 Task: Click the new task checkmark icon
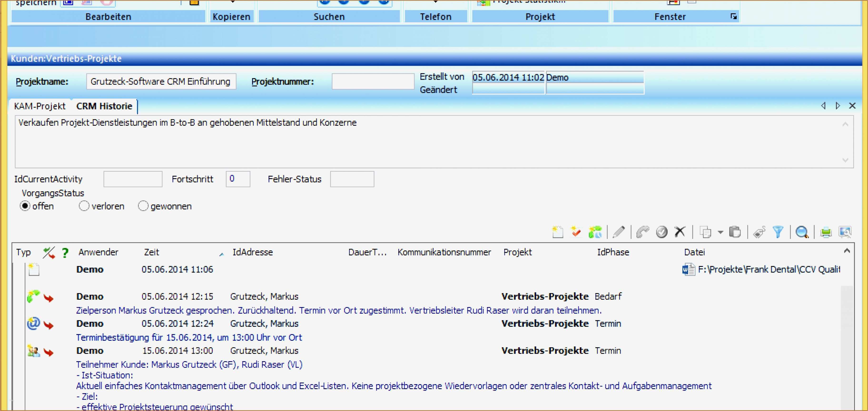576,232
